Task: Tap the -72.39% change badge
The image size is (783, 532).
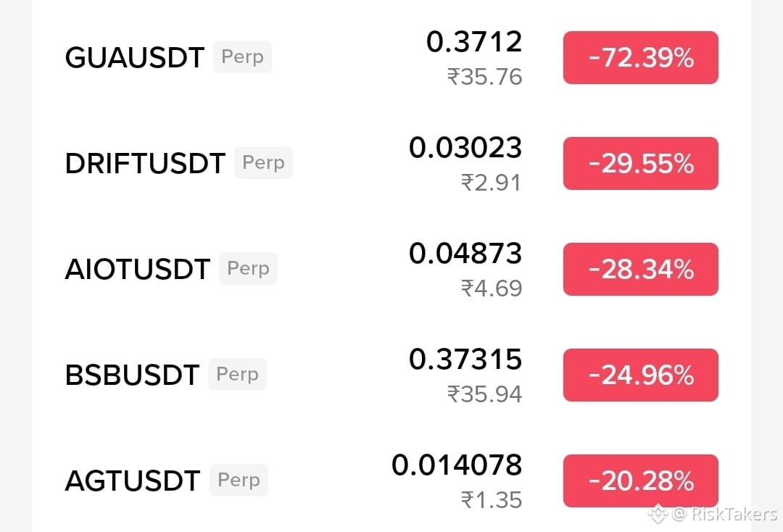Action: pyautogui.click(x=641, y=57)
